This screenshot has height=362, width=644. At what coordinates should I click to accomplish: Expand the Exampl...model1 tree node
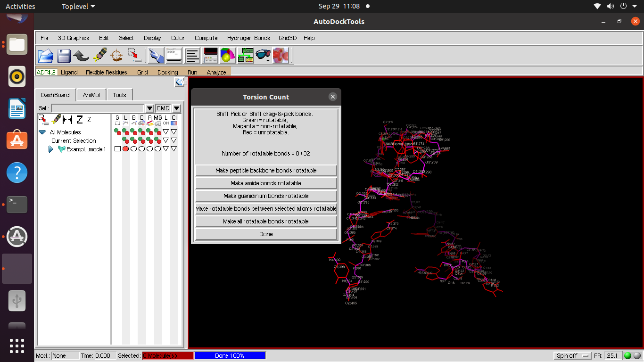51,149
